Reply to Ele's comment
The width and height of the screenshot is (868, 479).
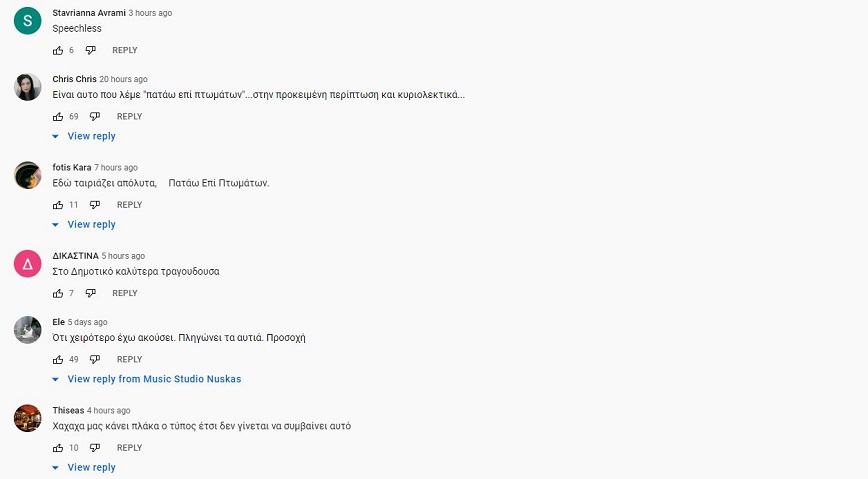pyautogui.click(x=130, y=359)
